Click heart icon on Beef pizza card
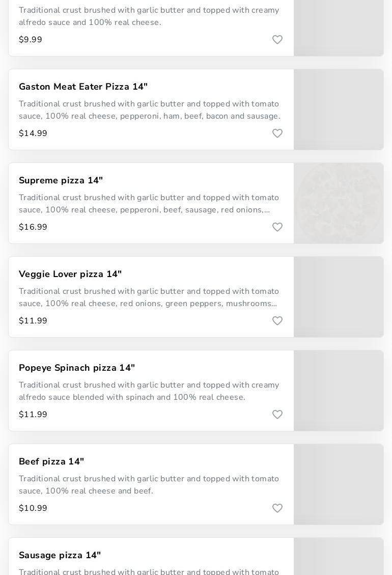Screen dimensions: 392x575 [x=277, y=508]
